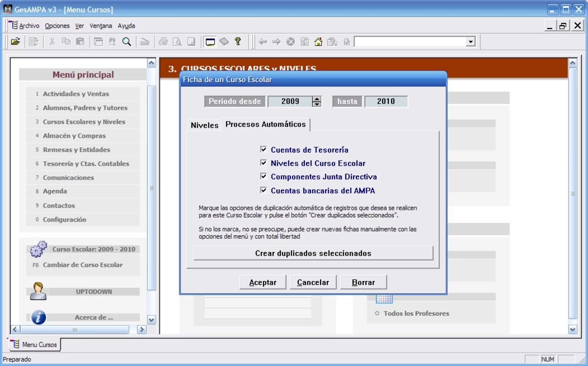Open Cursos Escolares y Niveles entry

(83, 122)
